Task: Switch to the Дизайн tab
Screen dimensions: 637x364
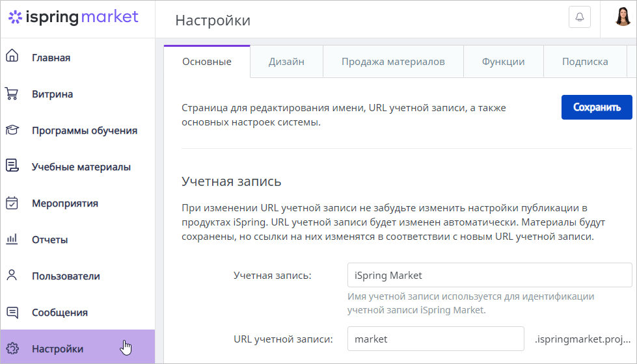Action: pyautogui.click(x=286, y=61)
